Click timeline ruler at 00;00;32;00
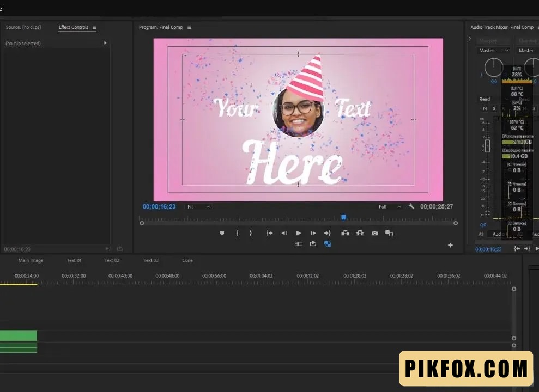Screen dimensions: 539x392 74,275
